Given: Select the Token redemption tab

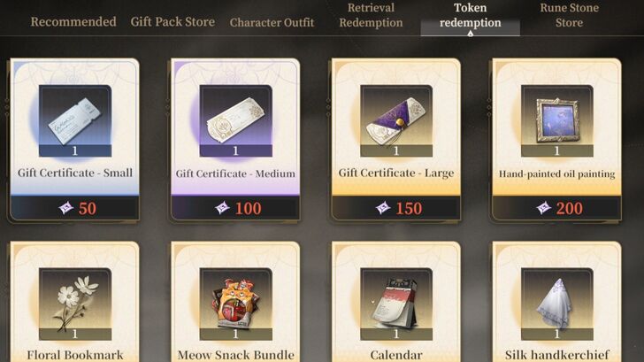Looking at the screenshot, I should [471, 17].
